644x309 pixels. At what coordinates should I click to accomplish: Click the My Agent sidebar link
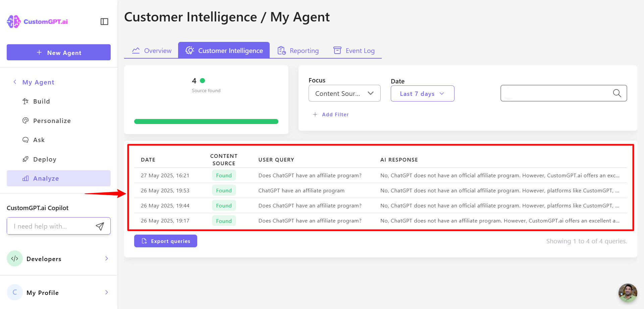(x=38, y=82)
